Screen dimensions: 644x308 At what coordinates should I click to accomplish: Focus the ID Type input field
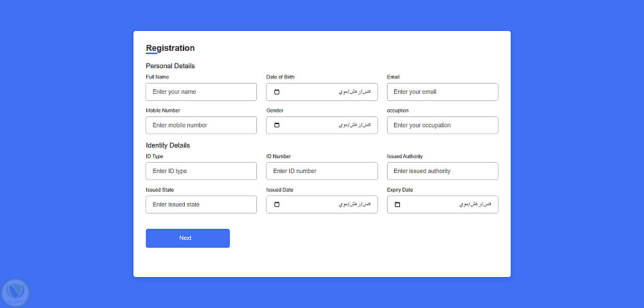point(201,171)
